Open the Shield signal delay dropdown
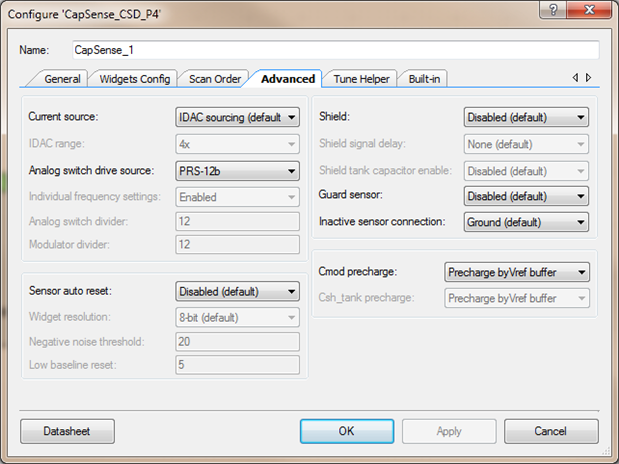The image size is (619, 464). pyautogui.click(x=526, y=144)
